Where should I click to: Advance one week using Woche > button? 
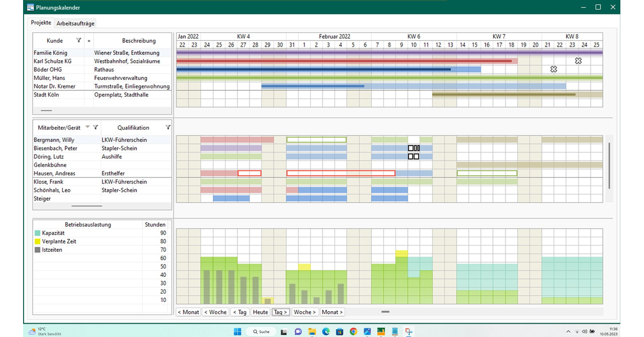305,312
